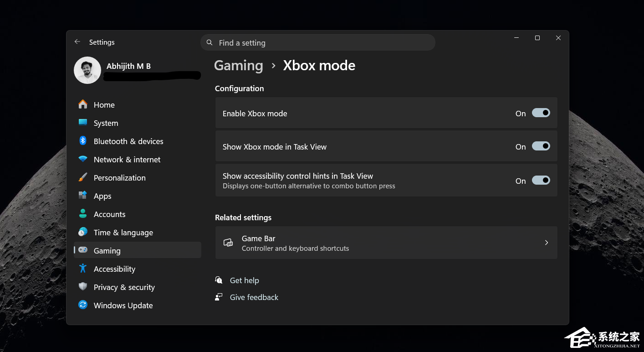Select the System monitor icon
The image size is (644, 352).
tap(83, 123)
